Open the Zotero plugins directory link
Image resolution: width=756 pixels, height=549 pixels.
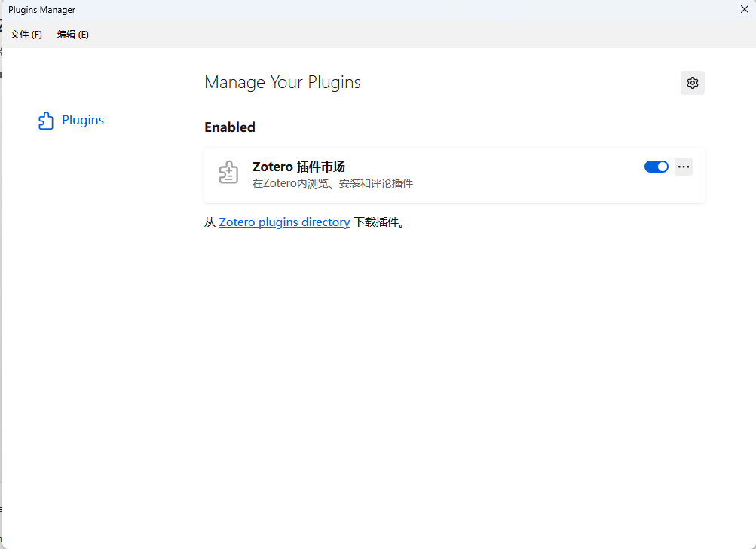click(x=284, y=222)
